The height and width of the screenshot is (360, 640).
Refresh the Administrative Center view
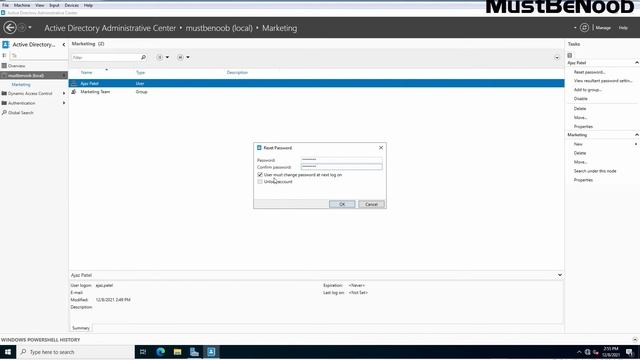584,27
